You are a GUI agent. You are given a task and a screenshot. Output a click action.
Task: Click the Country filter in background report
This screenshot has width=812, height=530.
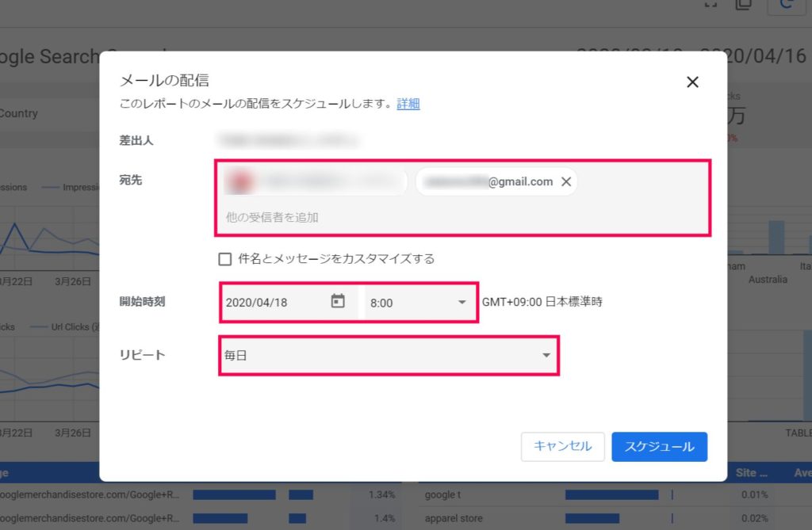tap(19, 113)
